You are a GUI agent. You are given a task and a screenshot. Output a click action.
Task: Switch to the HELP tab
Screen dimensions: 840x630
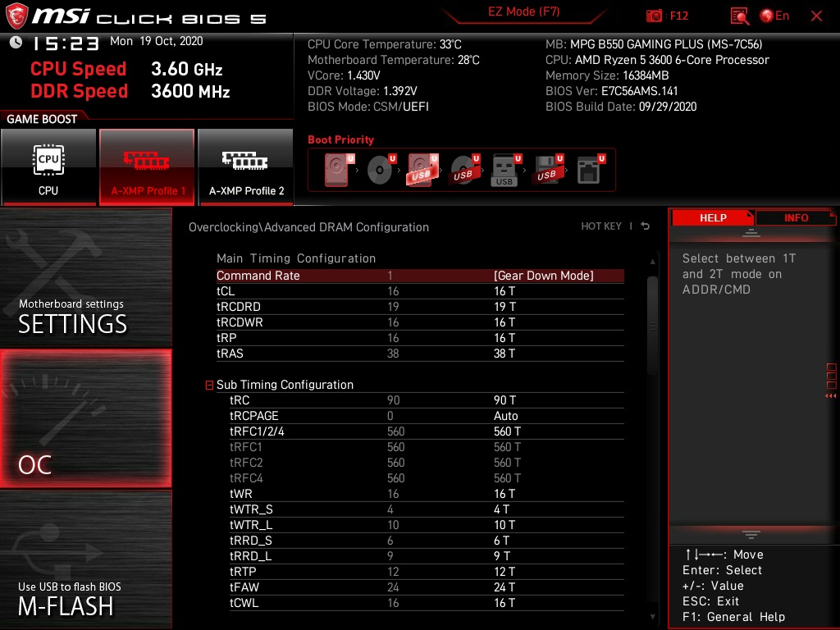coord(712,217)
